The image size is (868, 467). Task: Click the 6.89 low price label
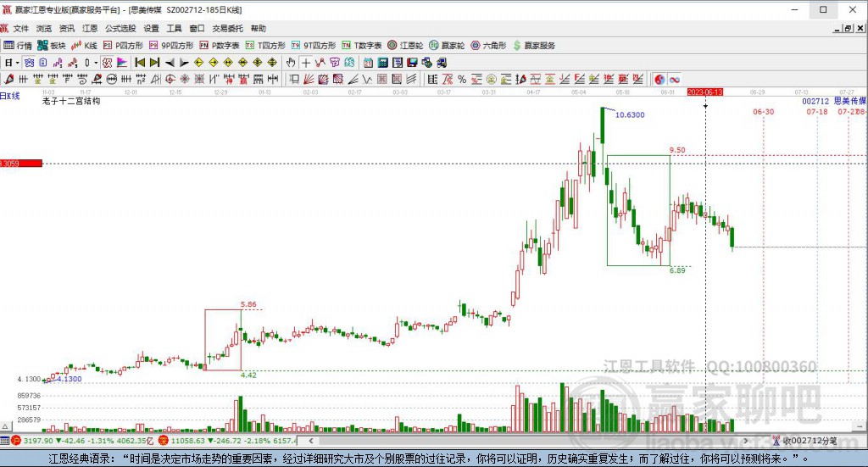coord(677,270)
